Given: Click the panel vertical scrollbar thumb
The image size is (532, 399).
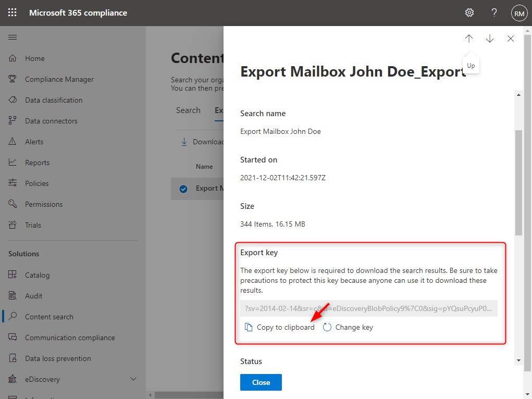Looking at the screenshot, I should pos(518,182).
